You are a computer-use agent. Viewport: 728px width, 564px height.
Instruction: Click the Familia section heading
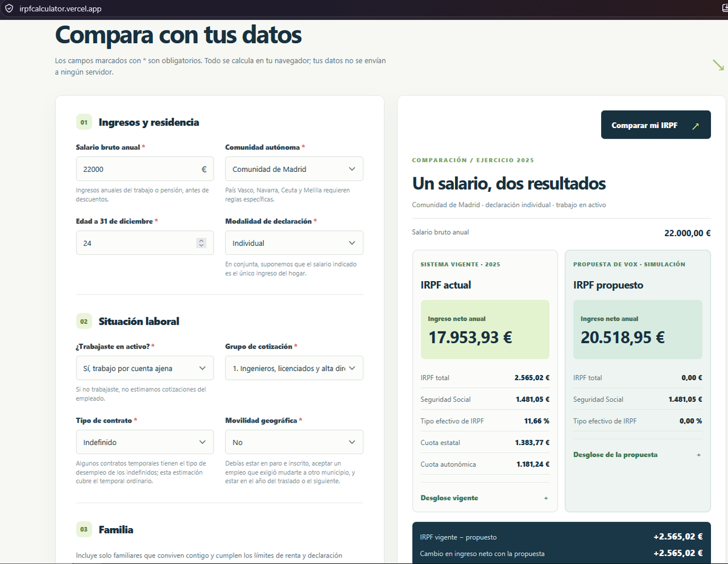click(116, 529)
